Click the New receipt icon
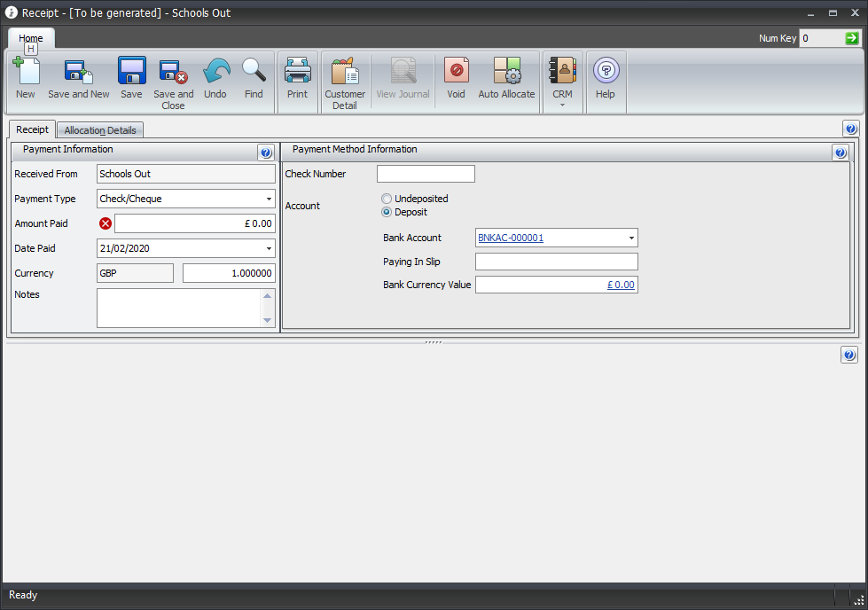 point(26,73)
